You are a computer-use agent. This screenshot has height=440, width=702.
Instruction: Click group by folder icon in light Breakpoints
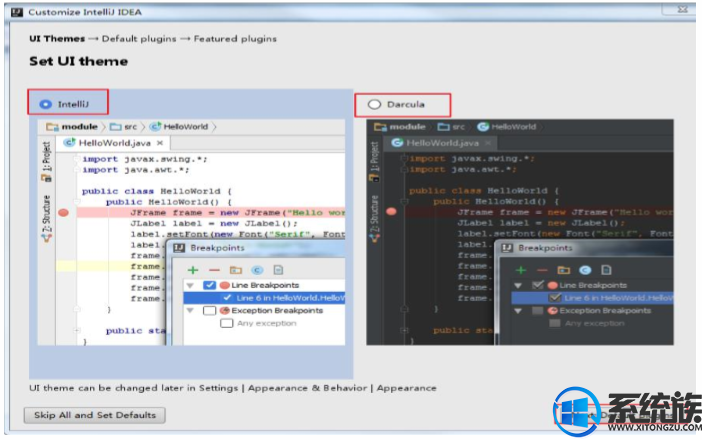pyautogui.click(x=235, y=270)
